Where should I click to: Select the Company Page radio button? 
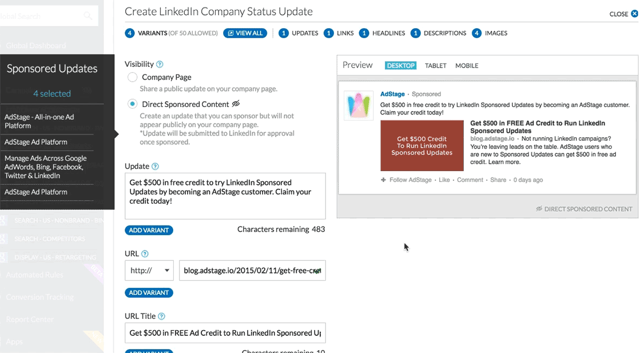[132, 77]
